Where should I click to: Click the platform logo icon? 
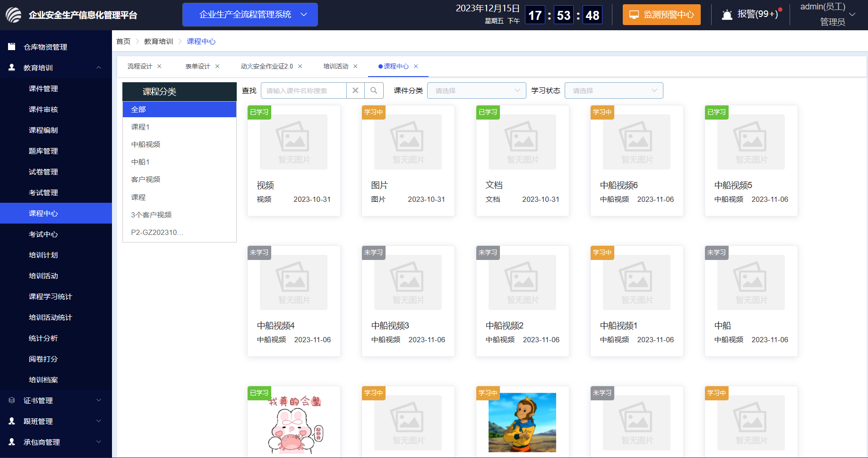tap(14, 15)
